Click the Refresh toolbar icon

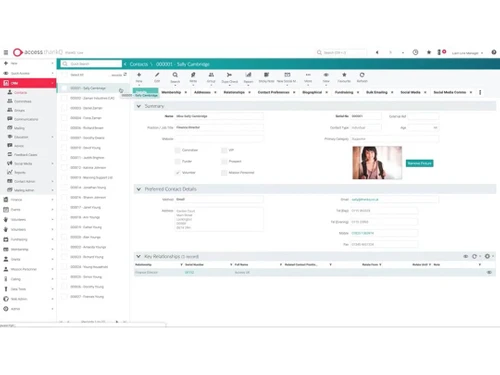tap(362, 77)
